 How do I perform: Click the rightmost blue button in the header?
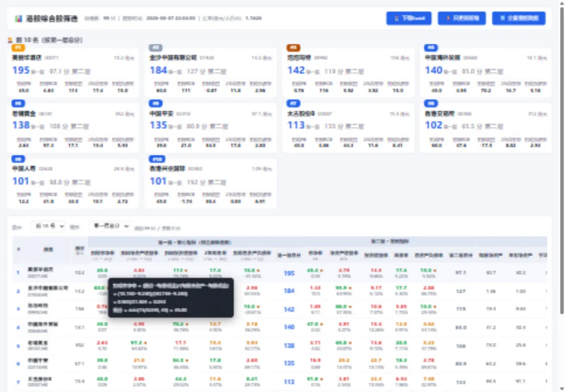(519, 18)
